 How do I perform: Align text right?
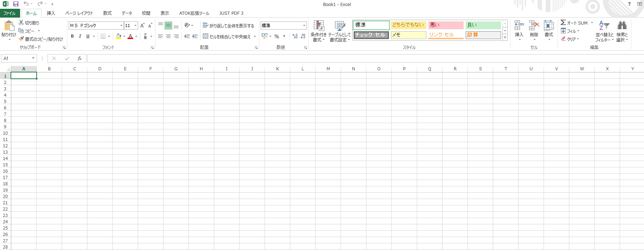pos(176,36)
